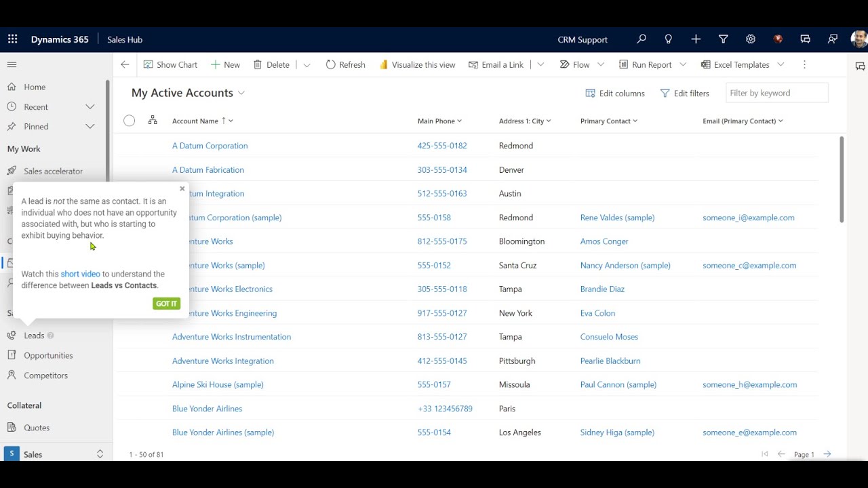The width and height of the screenshot is (868, 488).
Task: Go back with the left arrow
Action: [125, 64]
